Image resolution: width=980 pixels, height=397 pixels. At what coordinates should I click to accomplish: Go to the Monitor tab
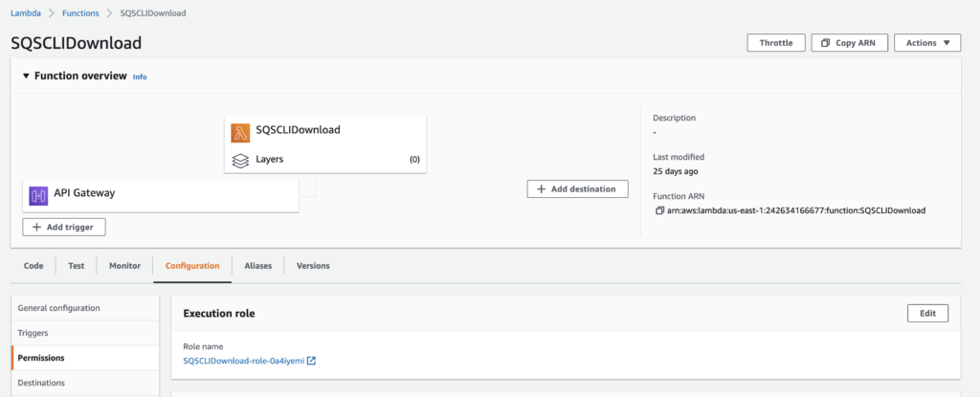[x=124, y=266]
